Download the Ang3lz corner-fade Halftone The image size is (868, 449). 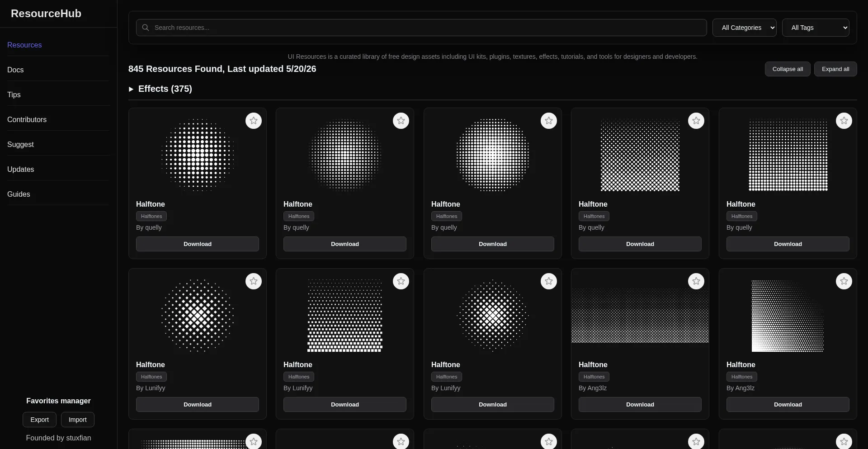(x=788, y=404)
